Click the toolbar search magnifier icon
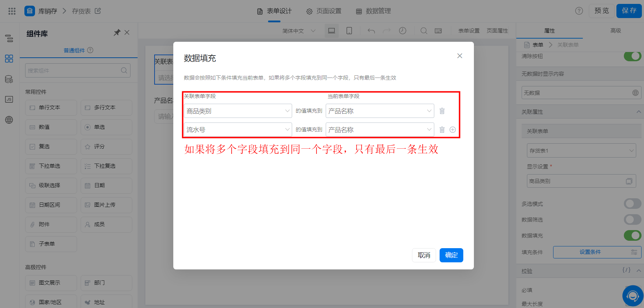This screenshot has width=644, height=308. 424,31
